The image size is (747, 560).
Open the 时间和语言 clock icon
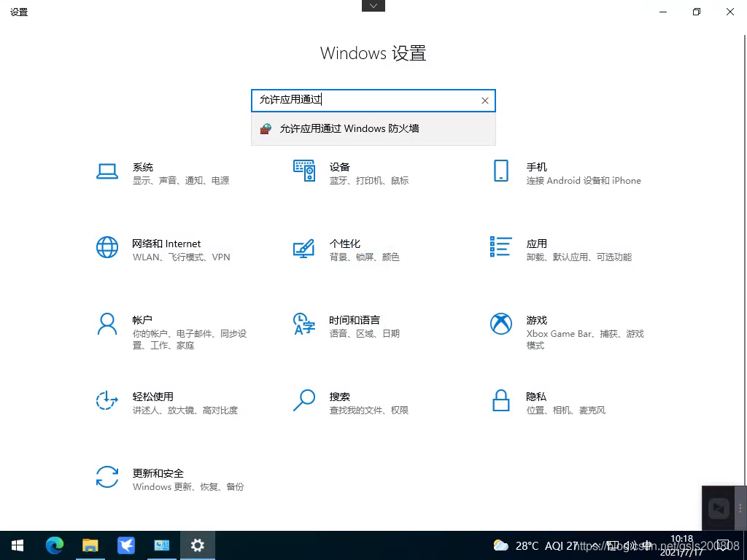pos(304,324)
